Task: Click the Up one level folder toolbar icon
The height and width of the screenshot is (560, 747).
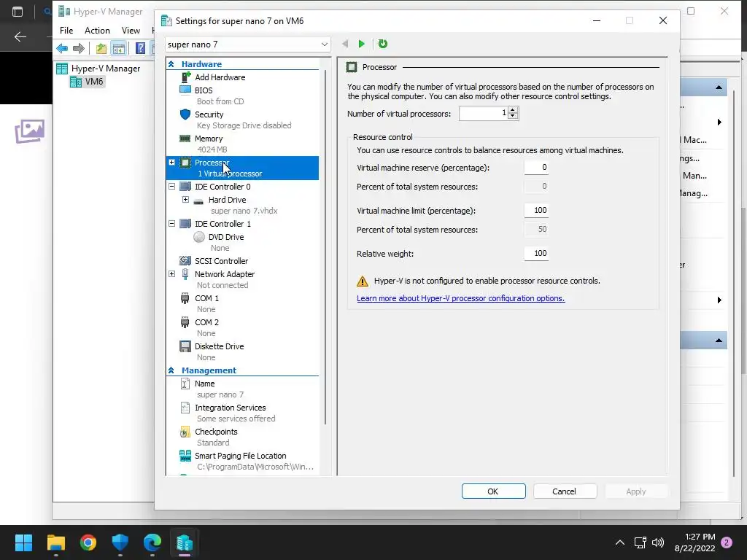Action: (x=101, y=48)
